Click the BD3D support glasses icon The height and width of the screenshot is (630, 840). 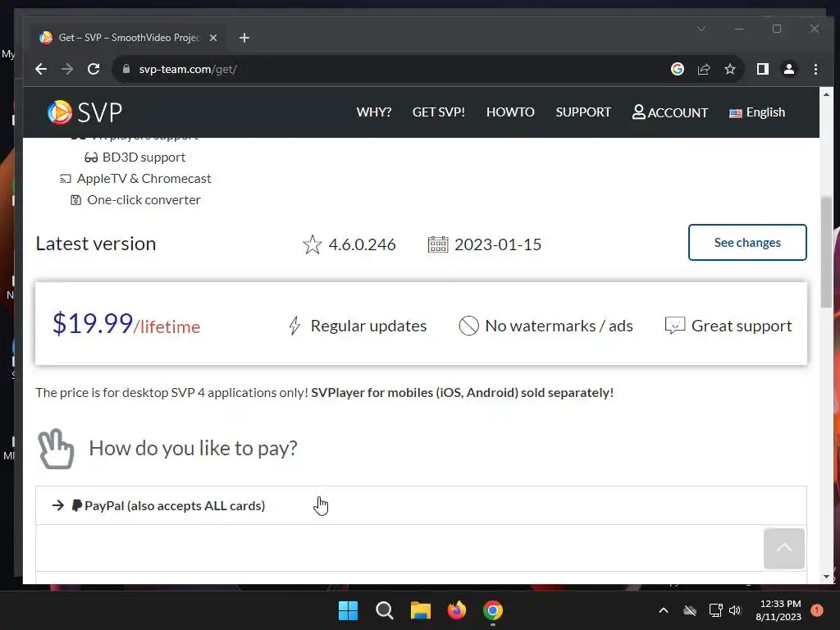pyautogui.click(x=91, y=157)
